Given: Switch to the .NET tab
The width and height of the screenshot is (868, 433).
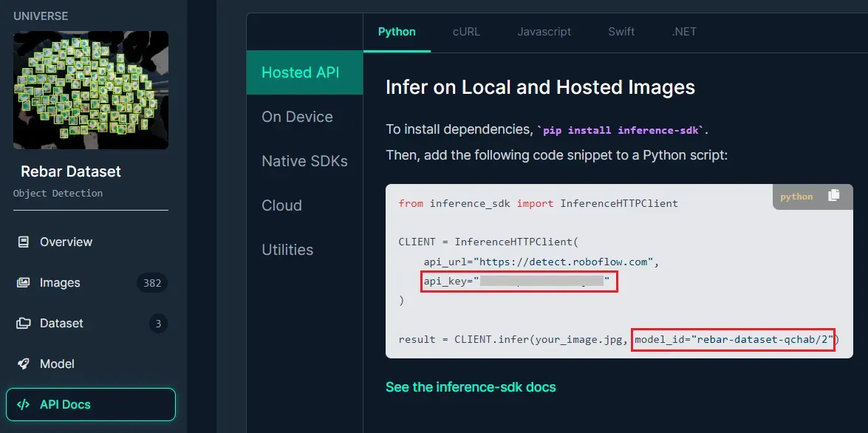Looking at the screenshot, I should point(684,32).
